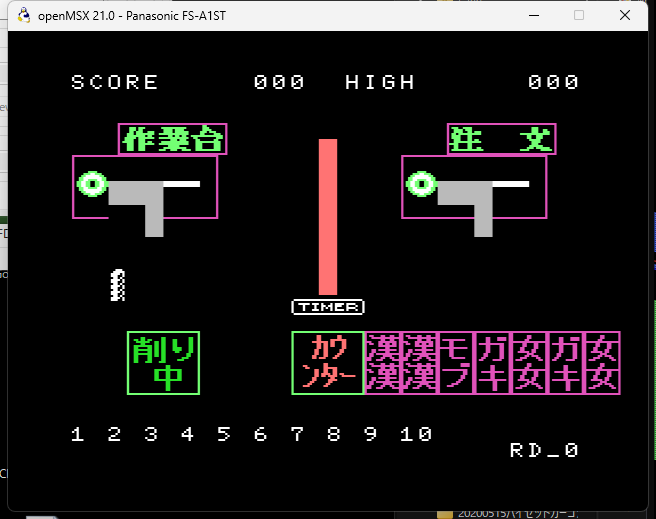
Task: Click number 8 in the bottom row
Action: [x=333, y=434]
